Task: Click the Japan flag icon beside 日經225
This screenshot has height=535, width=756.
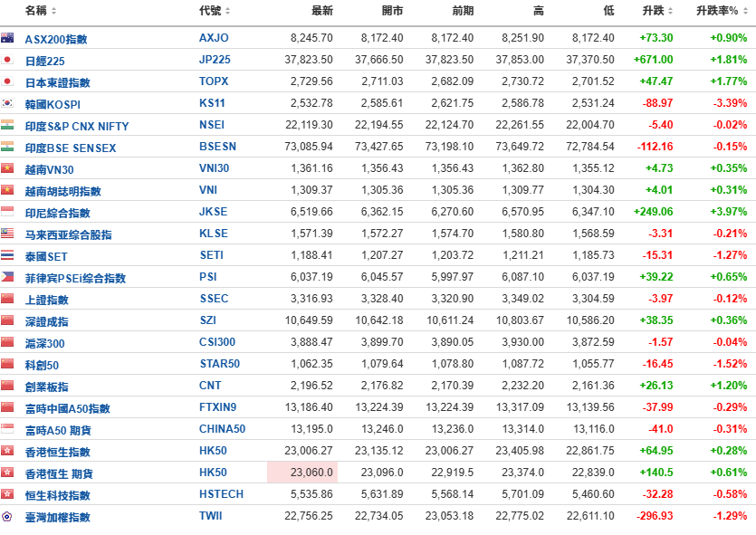Action: (6, 59)
